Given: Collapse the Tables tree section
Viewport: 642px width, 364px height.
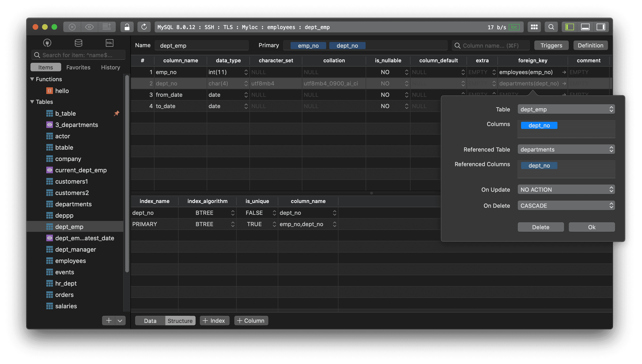Looking at the screenshot, I should [x=32, y=102].
